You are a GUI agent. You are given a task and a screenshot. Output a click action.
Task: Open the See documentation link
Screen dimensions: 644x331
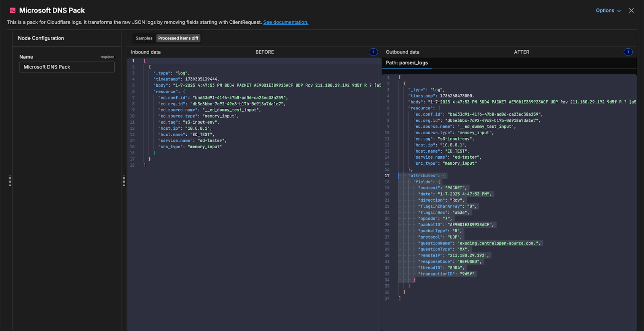pyautogui.click(x=285, y=23)
